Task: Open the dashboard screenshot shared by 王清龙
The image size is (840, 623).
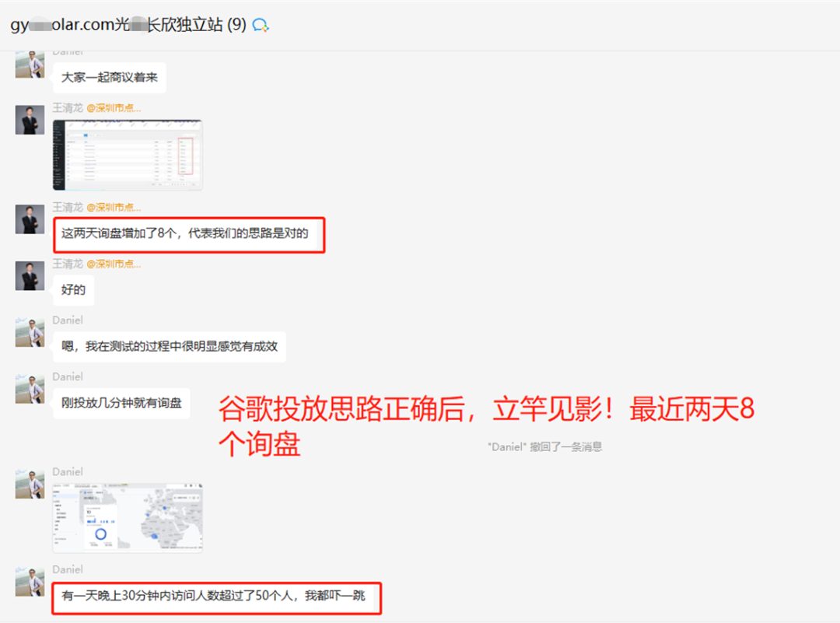Action: (x=128, y=152)
